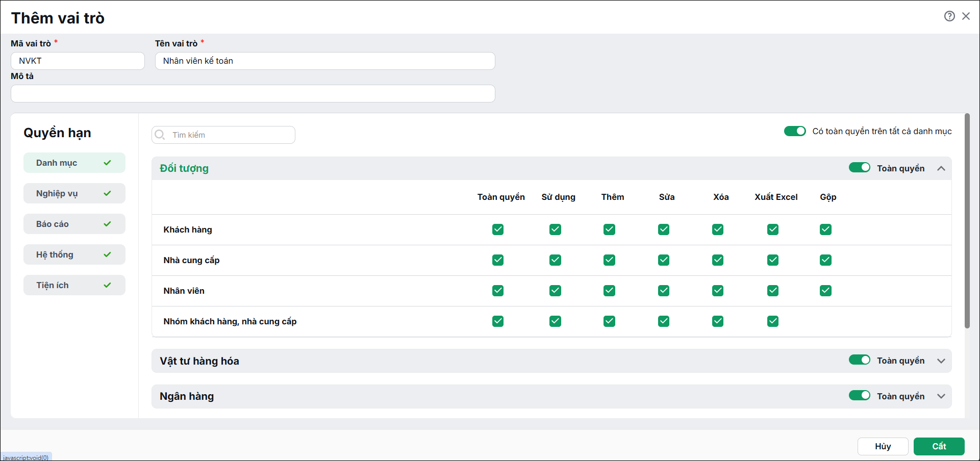The height and width of the screenshot is (461, 980).
Task: Uncheck Sử dụng for Nhóm khách hàng row
Action: 555,321
